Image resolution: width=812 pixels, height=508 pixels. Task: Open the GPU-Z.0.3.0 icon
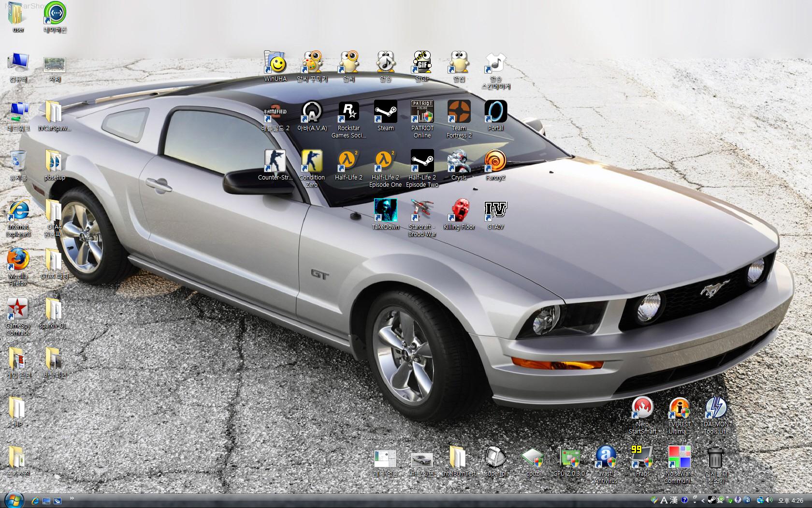click(x=569, y=458)
